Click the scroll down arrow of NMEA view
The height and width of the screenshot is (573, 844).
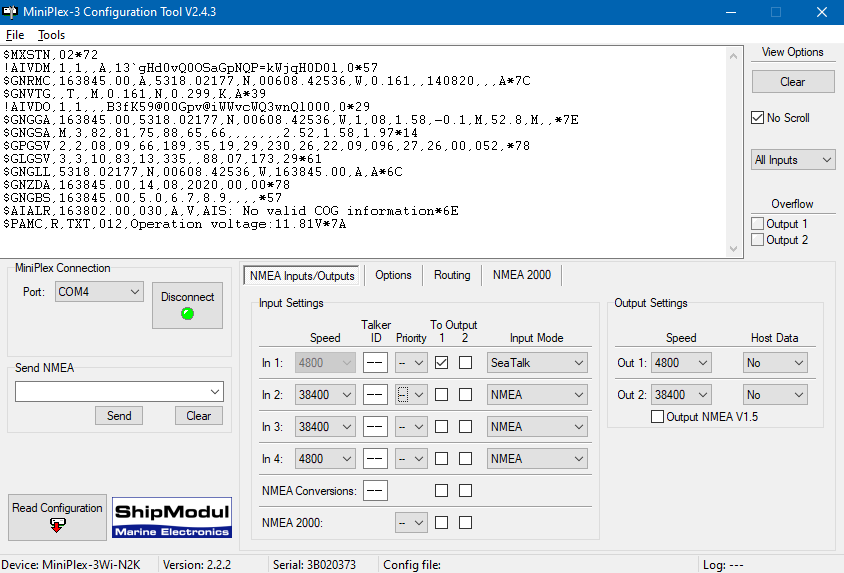733,249
